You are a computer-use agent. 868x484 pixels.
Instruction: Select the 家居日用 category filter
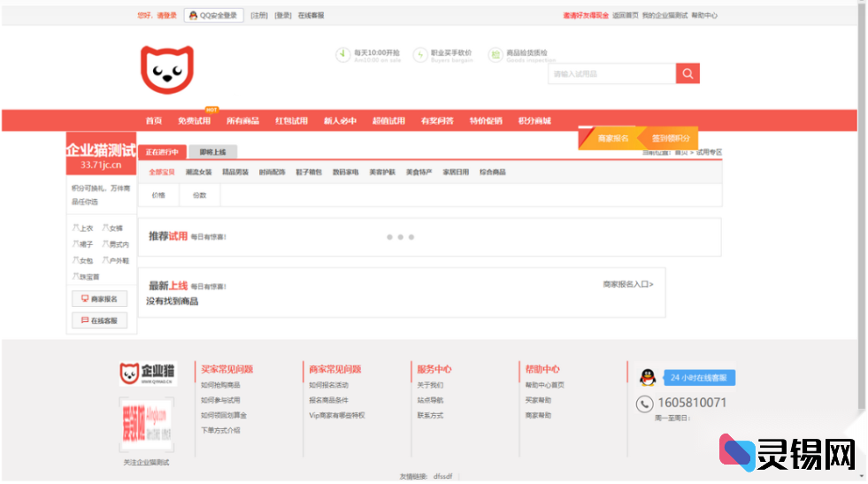[x=456, y=173]
